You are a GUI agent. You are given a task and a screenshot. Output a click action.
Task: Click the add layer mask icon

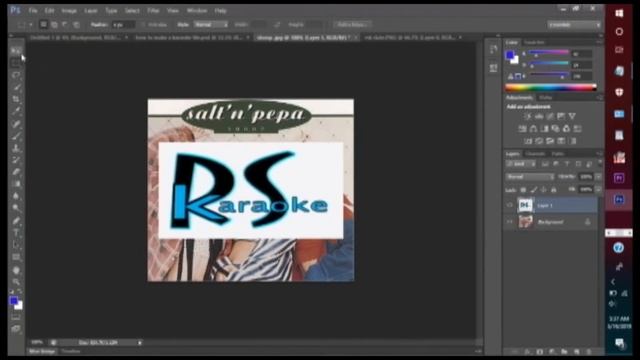click(x=540, y=351)
